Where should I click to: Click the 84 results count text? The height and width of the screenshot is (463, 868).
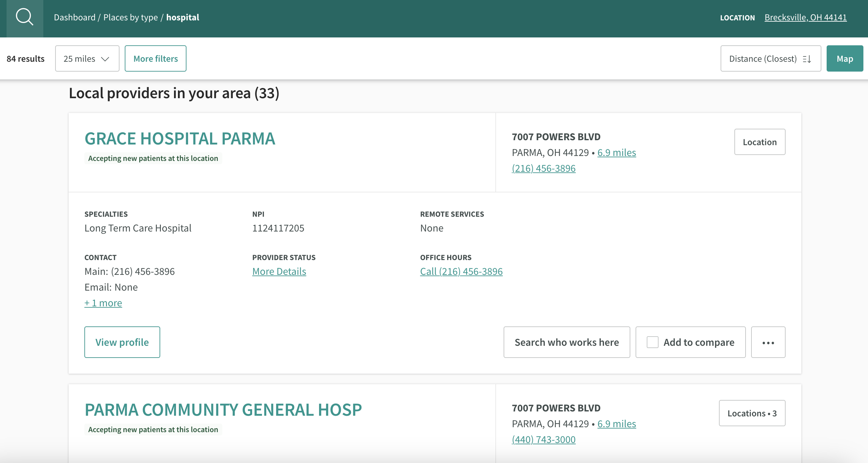point(26,59)
